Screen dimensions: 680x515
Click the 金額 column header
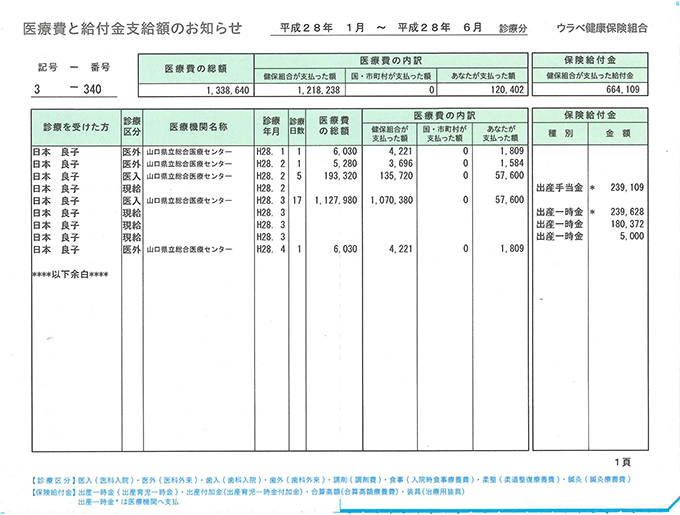(618, 134)
